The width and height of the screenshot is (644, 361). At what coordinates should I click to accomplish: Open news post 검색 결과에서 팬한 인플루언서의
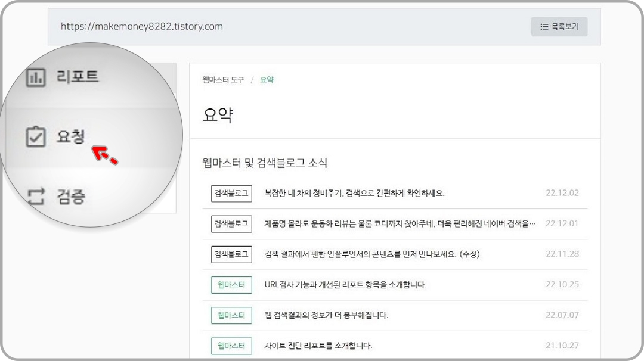pos(372,254)
